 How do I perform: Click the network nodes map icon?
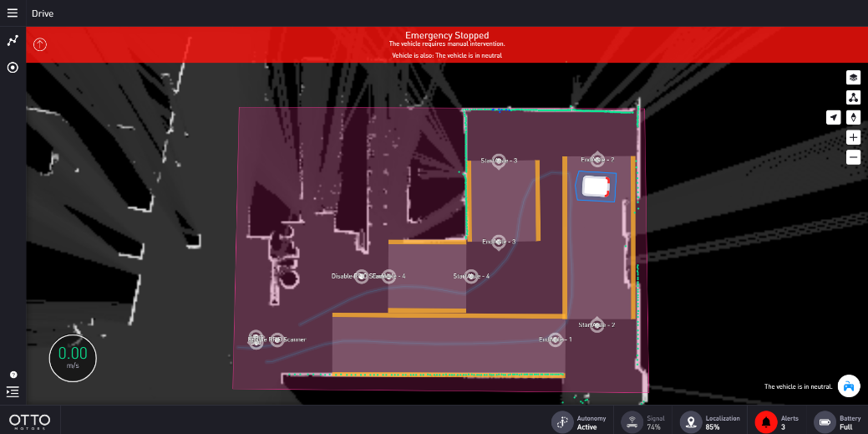coord(853,97)
